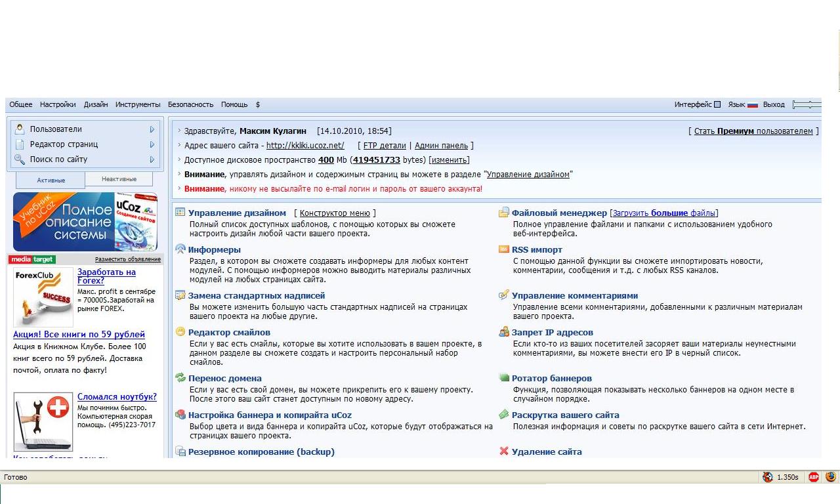Click the Разместить объявление link
Screen dimensions: 840x504
(128, 259)
